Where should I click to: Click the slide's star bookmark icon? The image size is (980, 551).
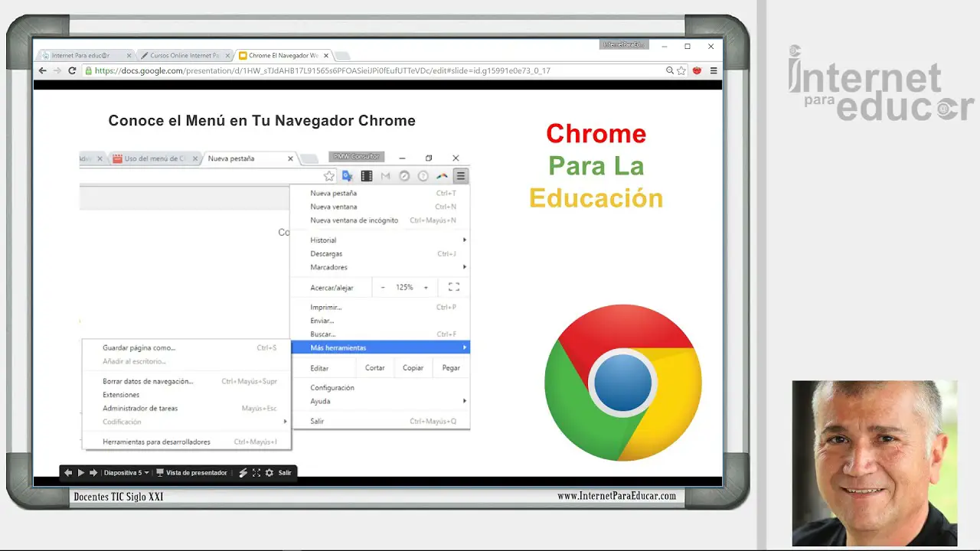click(x=329, y=176)
